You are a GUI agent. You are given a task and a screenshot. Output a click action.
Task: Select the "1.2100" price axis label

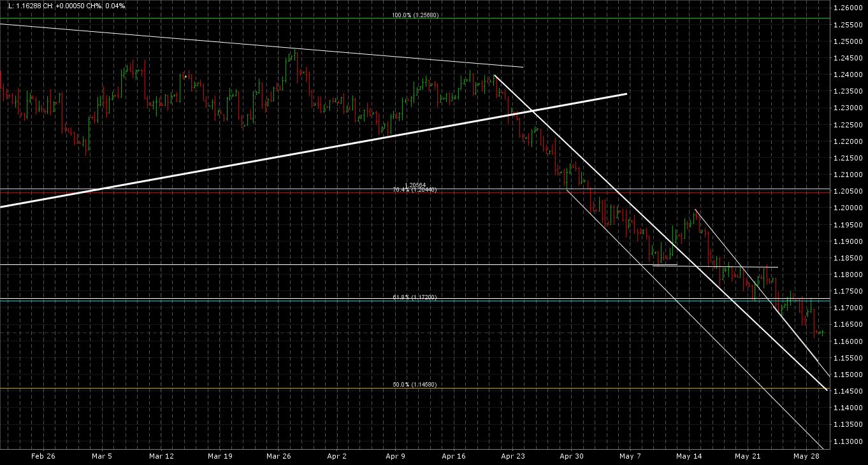pos(847,175)
